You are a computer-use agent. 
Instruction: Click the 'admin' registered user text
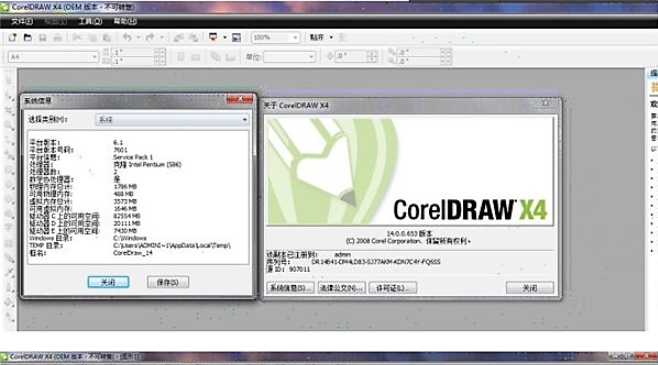(x=342, y=255)
